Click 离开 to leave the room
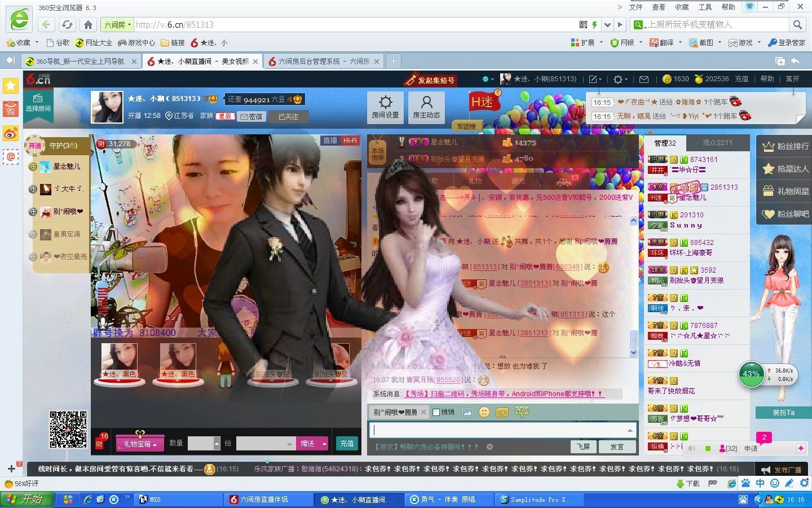This screenshot has width=812, height=508. pos(792,79)
